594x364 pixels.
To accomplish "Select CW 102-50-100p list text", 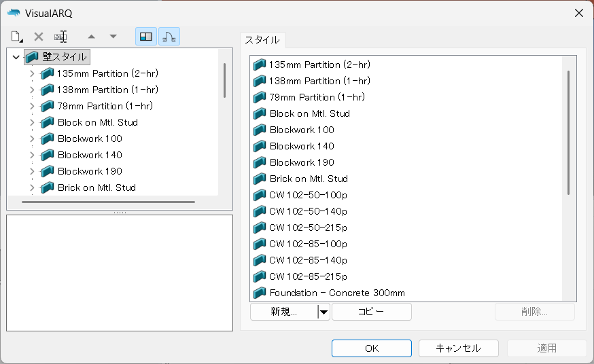I will coord(308,195).
